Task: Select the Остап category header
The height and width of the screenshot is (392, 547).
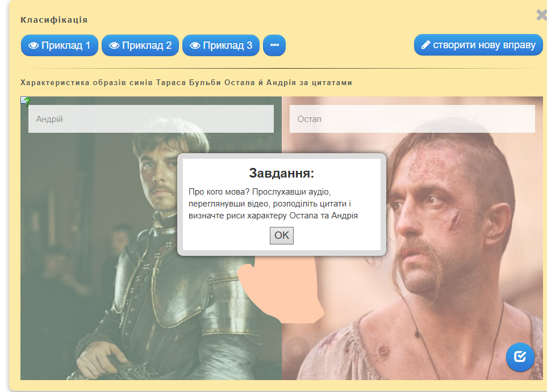Action: [412, 119]
